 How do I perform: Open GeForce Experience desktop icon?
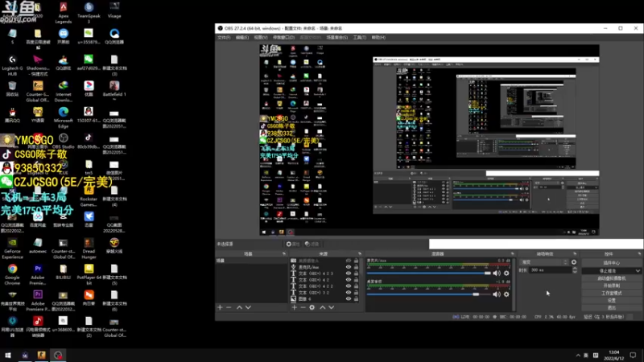pyautogui.click(x=12, y=249)
